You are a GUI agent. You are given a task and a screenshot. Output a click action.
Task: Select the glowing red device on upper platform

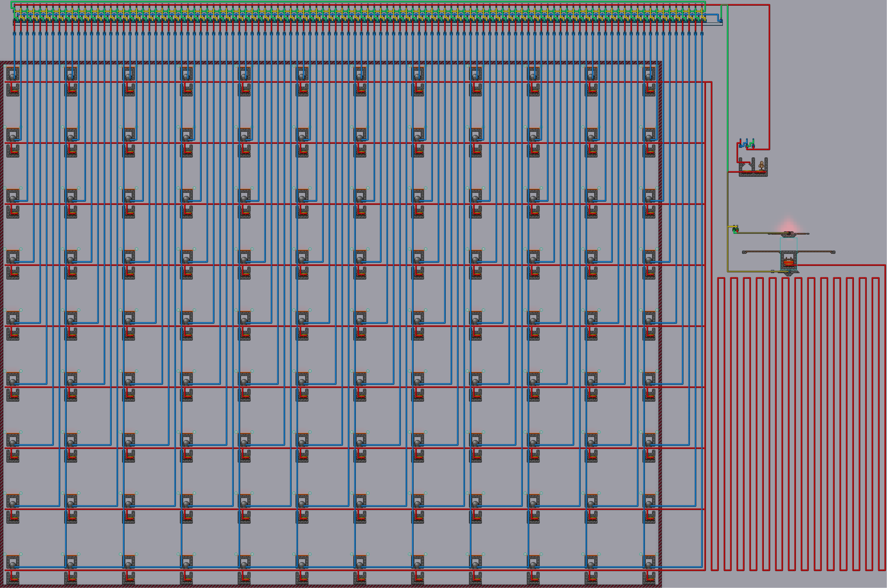[789, 233]
